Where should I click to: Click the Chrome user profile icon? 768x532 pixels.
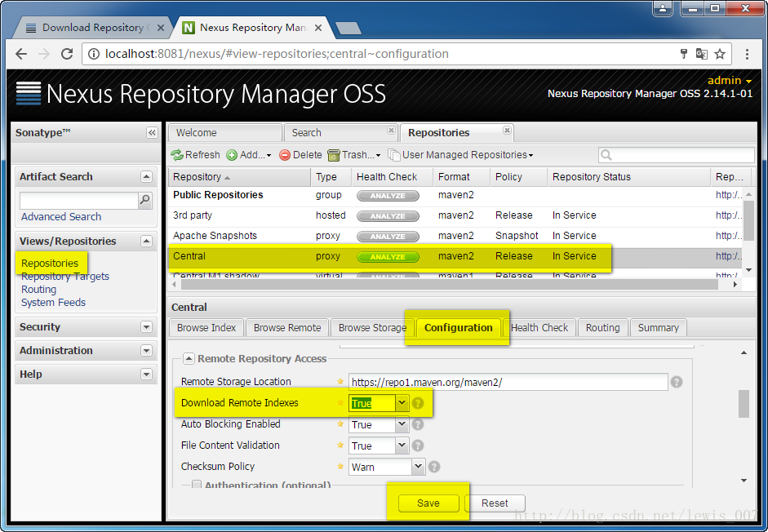point(663,8)
